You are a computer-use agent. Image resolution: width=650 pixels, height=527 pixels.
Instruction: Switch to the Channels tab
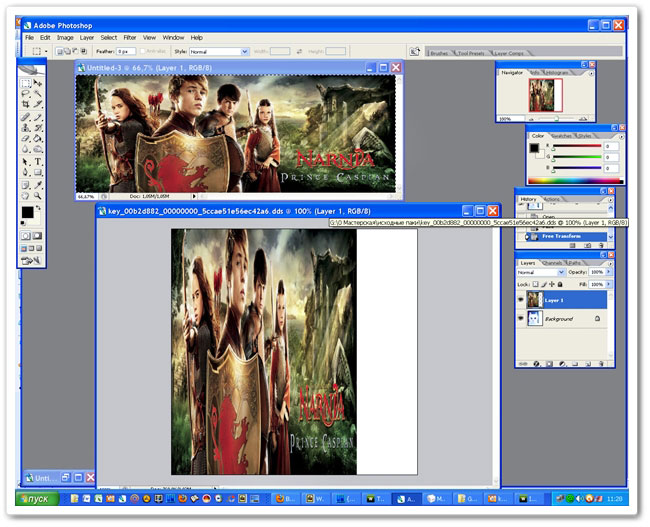pyautogui.click(x=552, y=262)
